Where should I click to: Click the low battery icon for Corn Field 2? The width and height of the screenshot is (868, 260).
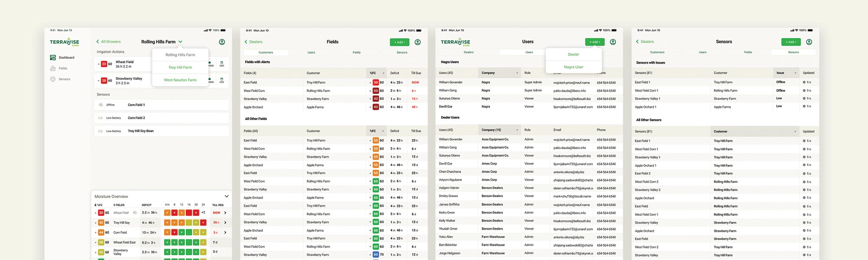pos(101,118)
